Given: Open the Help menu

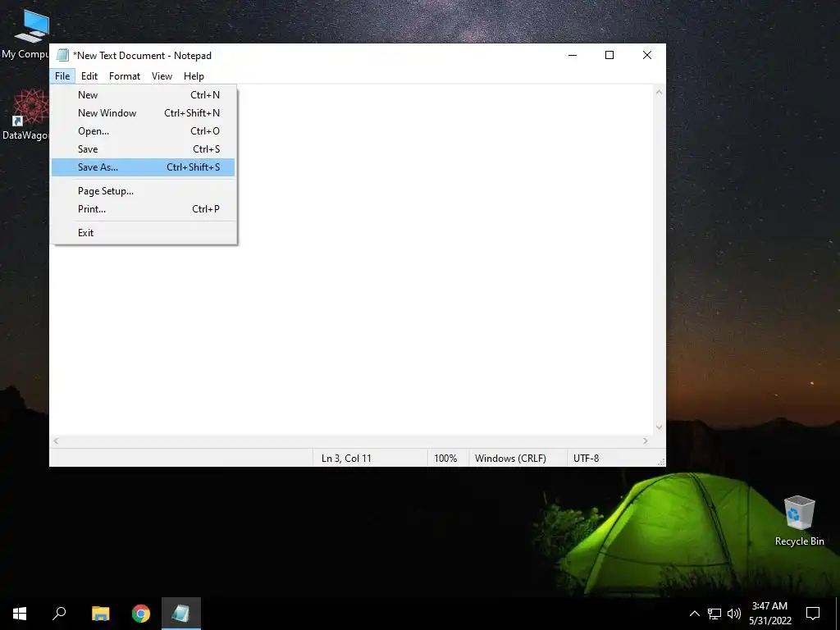Looking at the screenshot, I should point(194,76).
